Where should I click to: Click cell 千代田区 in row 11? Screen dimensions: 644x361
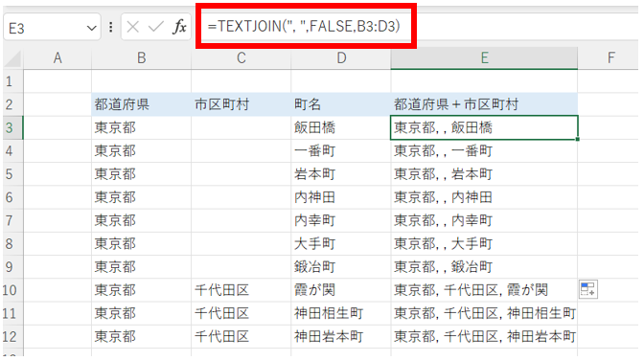click(x=241, y=313)
